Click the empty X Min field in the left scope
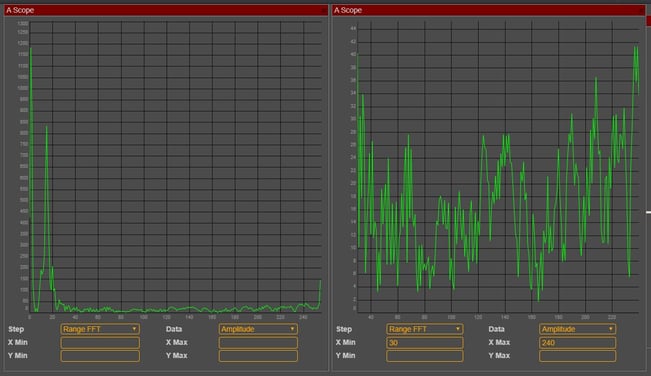The width and height of the screenshot is (651, 376). click(x=100, y=342)
